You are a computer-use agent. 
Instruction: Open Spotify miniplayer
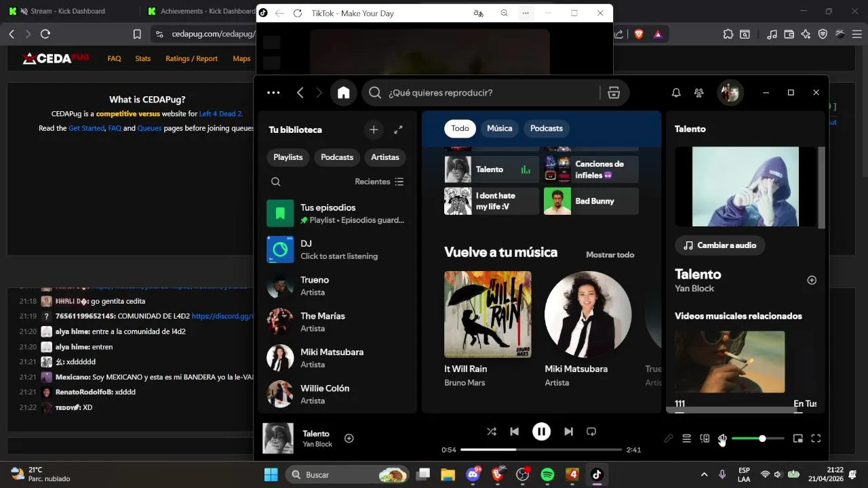[x=798, y=439]
